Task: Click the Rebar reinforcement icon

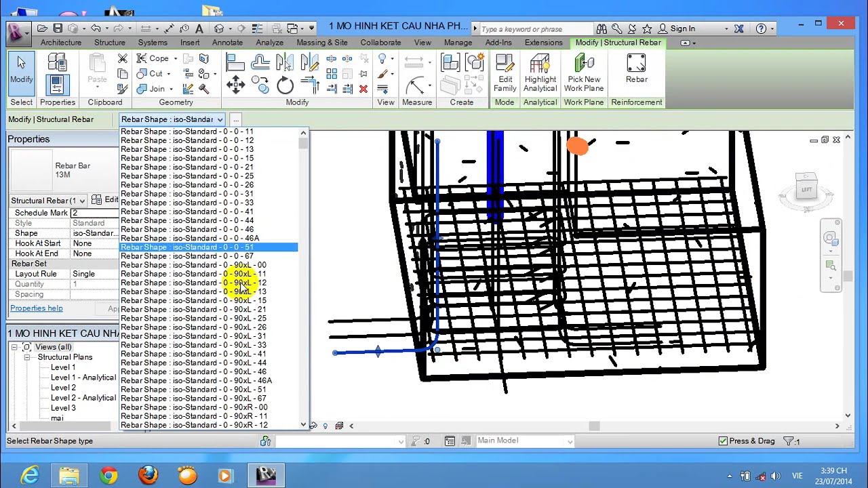Action: pyautogui.click(x=636, y=69)
